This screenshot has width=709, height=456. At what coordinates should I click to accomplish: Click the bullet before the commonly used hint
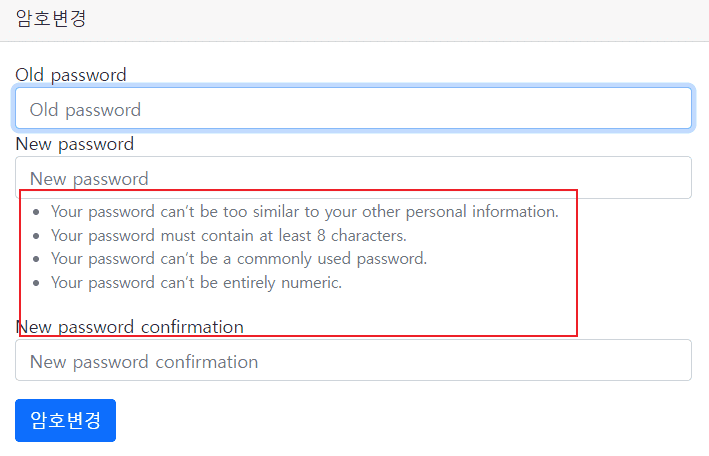click(37, 259)
